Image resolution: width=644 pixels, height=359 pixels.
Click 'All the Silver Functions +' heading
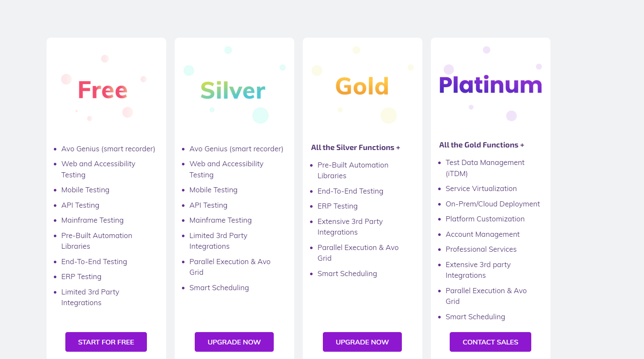pyautogui.click(x=355, y=147)
